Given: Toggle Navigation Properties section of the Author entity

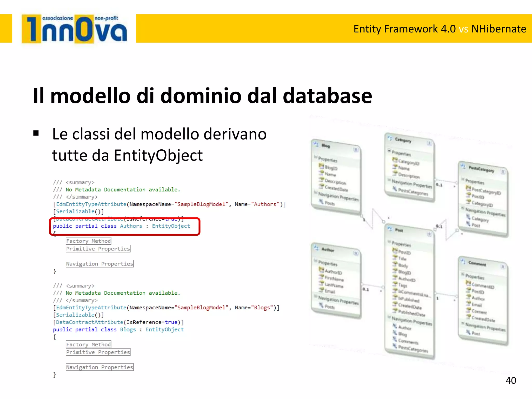Looking at the screenshot, I should [316, 296].
